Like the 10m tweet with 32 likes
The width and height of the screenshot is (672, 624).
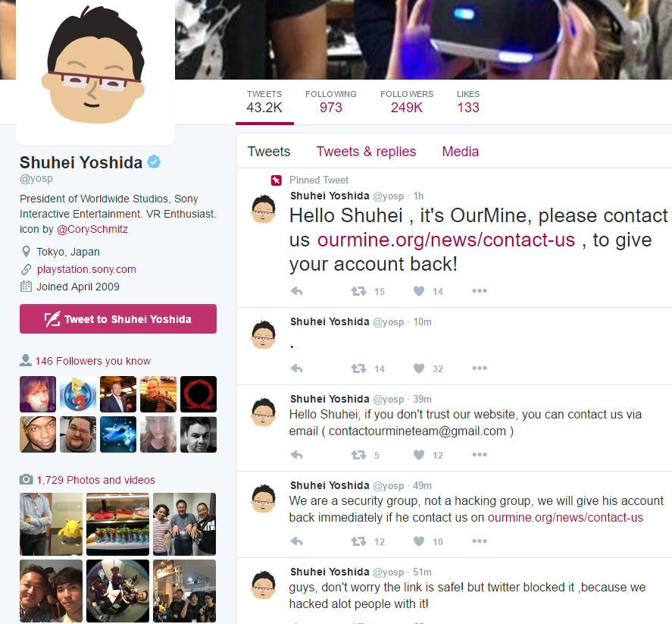point(419,368)
